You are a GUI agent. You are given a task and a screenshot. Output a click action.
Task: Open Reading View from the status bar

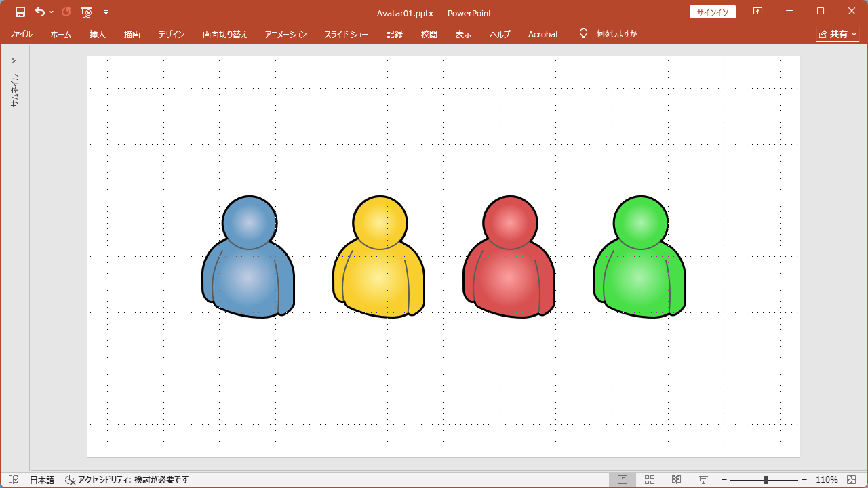coord(675,479)
